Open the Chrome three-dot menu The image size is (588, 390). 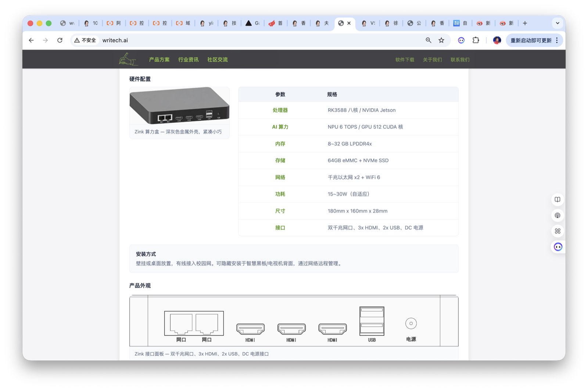pyautogui.click(x=557, y=40)
